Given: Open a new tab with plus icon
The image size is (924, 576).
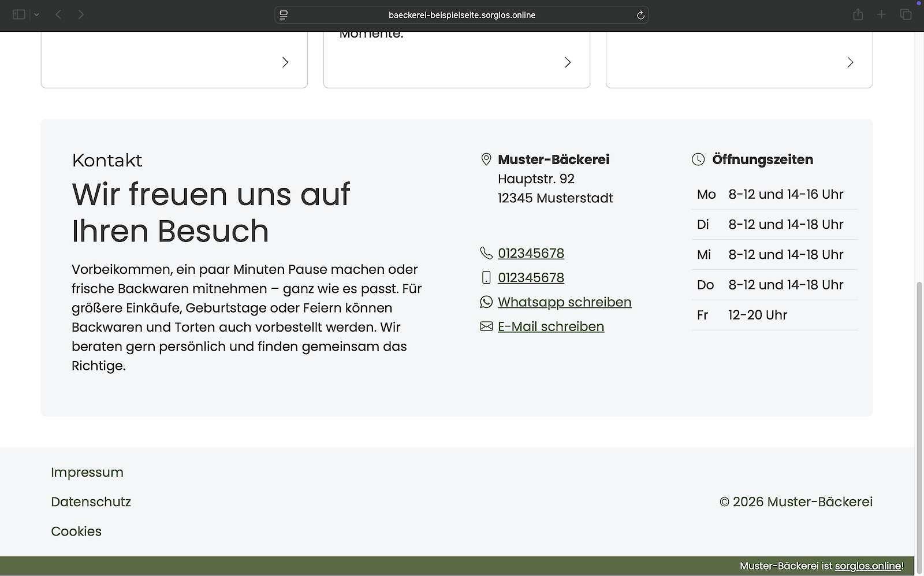Looking at the screenshot, I should click(881, 14).
